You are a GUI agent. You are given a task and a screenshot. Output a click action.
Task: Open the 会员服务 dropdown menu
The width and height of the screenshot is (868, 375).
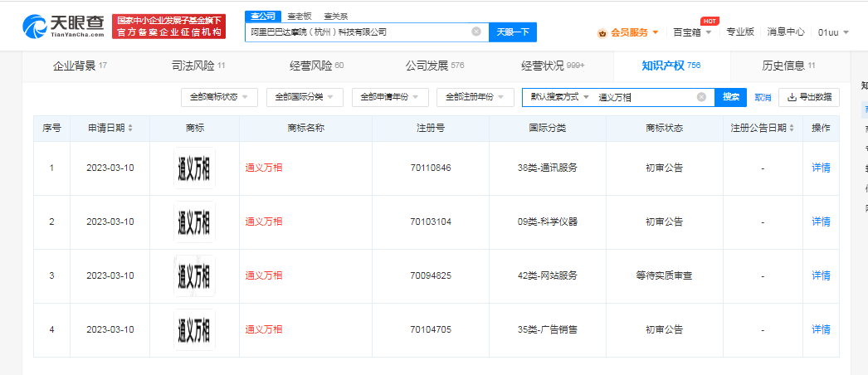(656, 32)
